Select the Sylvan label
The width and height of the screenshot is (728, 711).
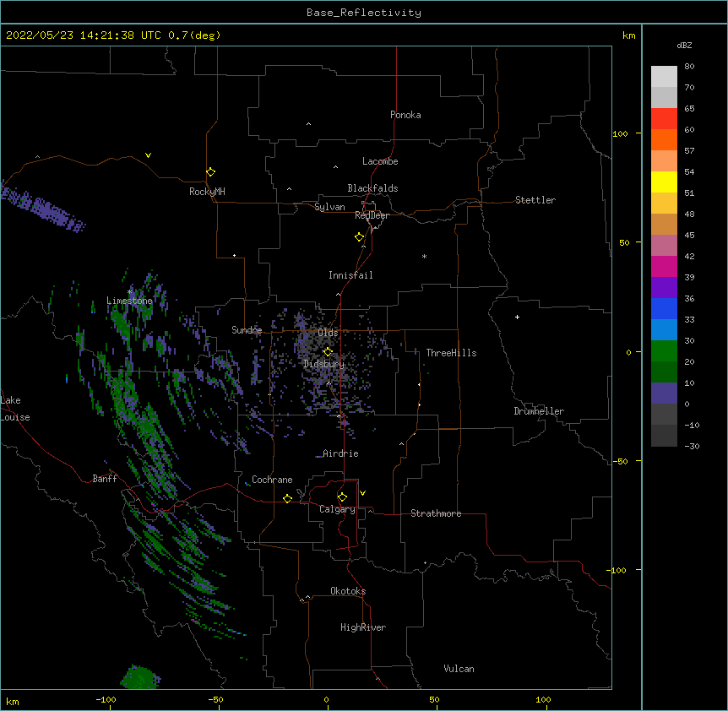tap(329, 207)
